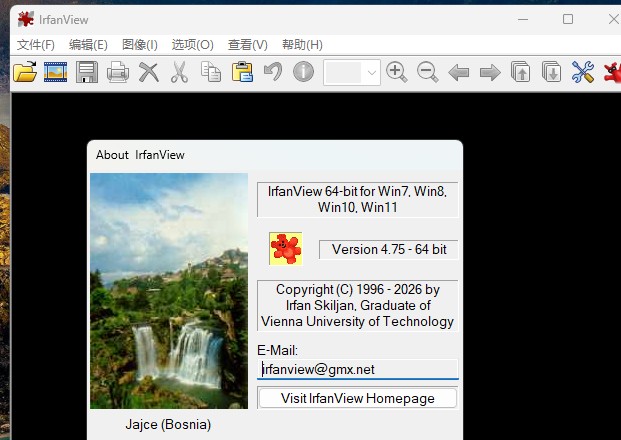Image resolution: width=621 pixels, height=440 pixels.
Task: Save image with the floppy disk icon
Action: pos(87,72)
